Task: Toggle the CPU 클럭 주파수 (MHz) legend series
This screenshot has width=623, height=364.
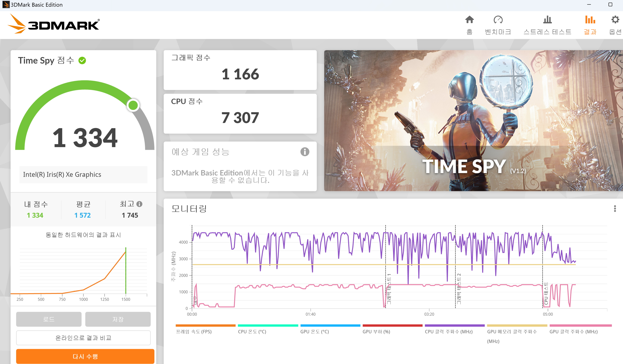Action: click(449, 332)
